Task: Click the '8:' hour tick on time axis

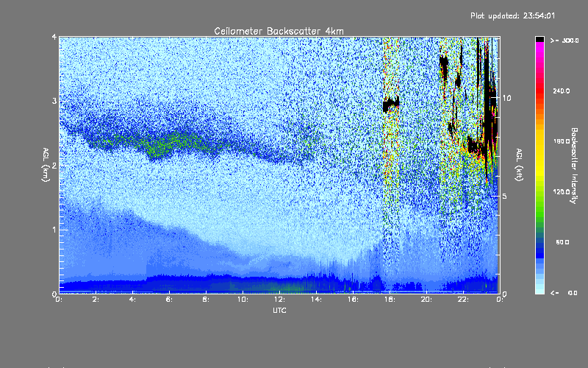Action: pos(206,300)
